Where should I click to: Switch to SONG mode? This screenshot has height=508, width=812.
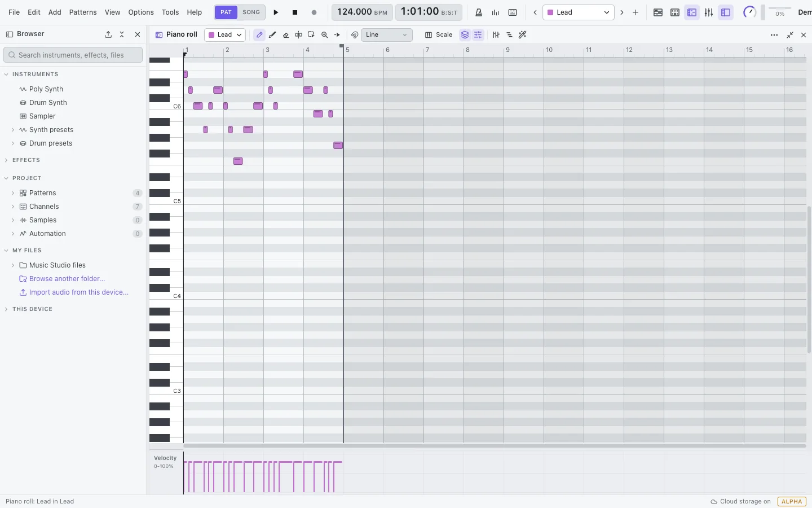[251, 12]
